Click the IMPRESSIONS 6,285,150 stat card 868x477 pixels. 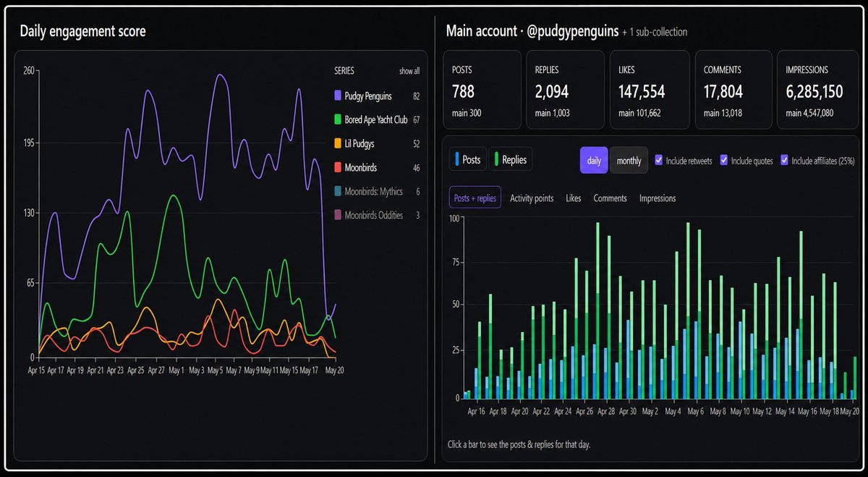817,90
